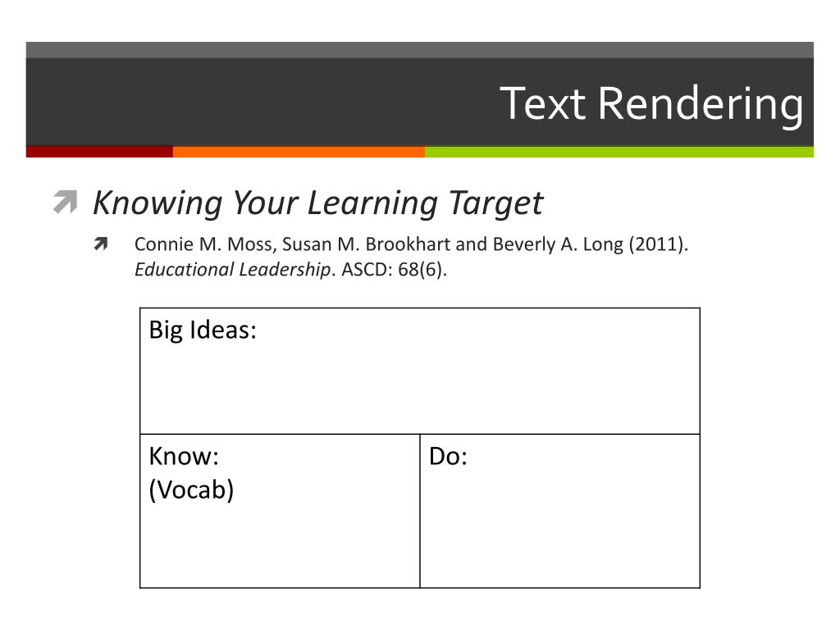Click the Know: label
This screenshot has width=840, height=630.
(x=184, y=456)
